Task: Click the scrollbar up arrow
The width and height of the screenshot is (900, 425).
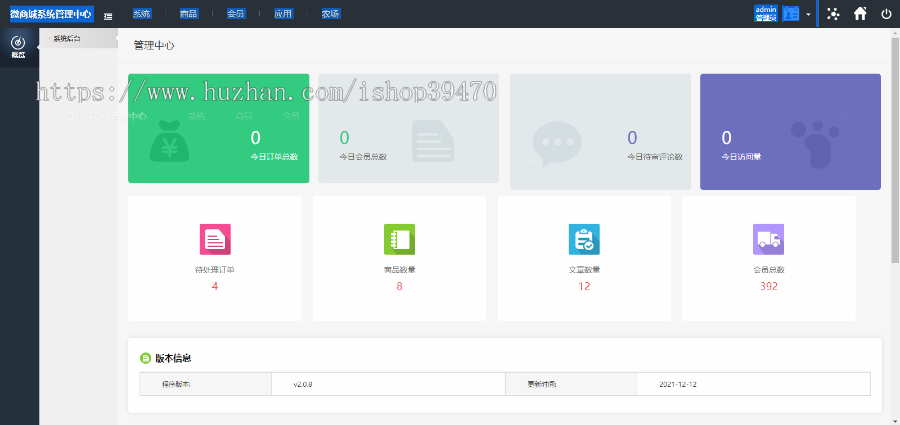Action: (895, 32)
